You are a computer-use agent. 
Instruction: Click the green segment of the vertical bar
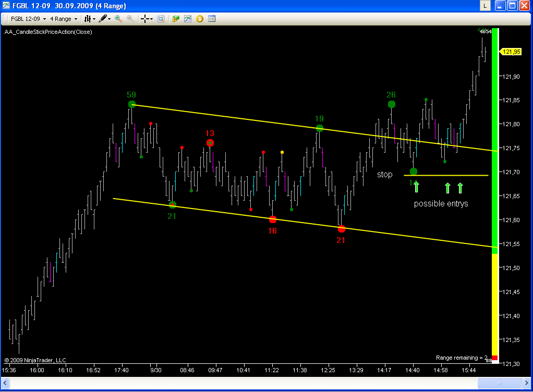pos(495,141)
